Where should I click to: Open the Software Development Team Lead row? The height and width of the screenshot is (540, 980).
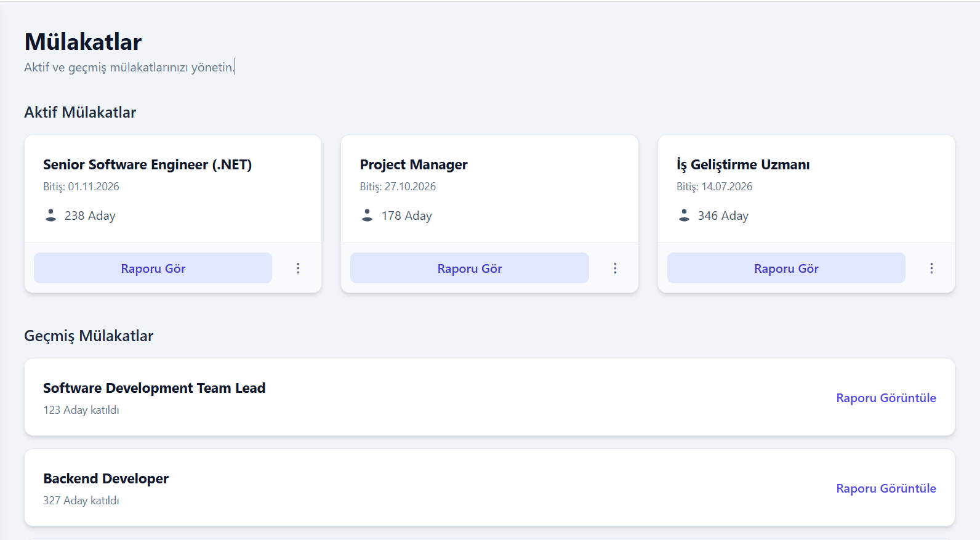(x=154, y=389)
